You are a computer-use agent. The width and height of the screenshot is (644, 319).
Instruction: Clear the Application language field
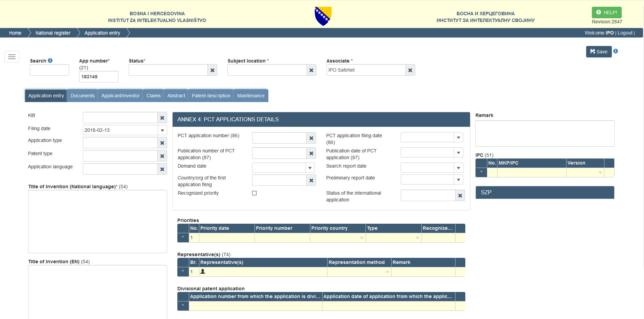[x=162, y=169]
